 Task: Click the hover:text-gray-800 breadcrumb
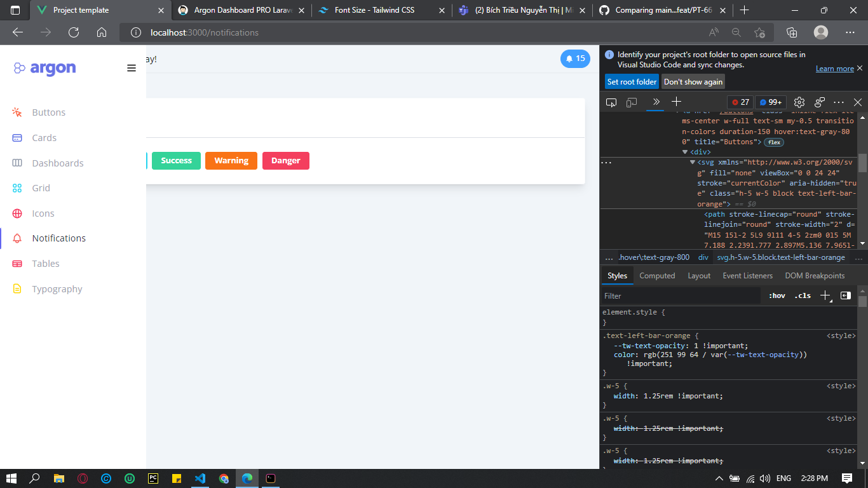[654, 257]
